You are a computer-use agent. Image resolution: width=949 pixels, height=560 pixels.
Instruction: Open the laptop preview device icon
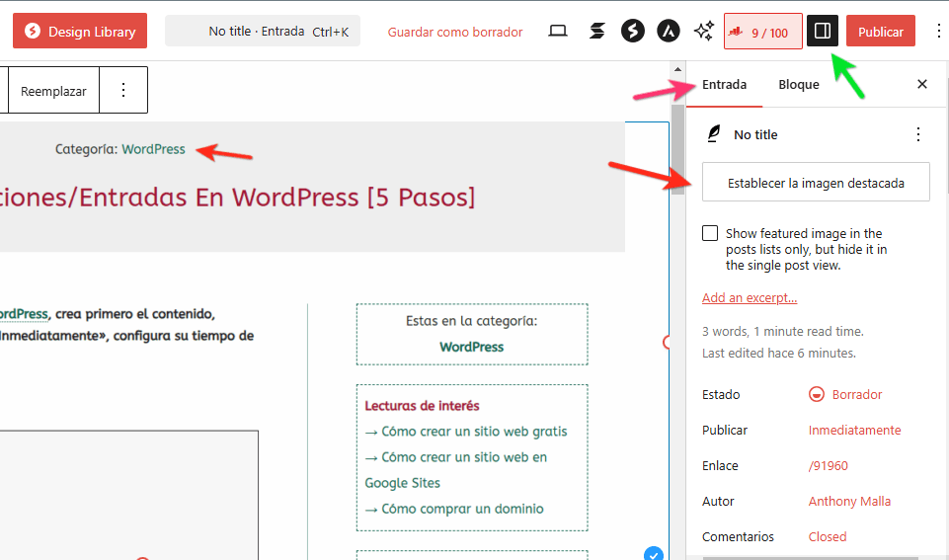point(557,31)
